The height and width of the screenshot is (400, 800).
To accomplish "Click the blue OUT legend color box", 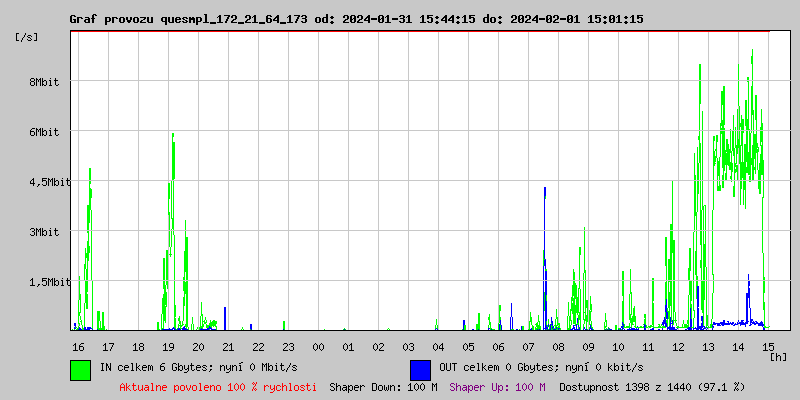I will click(420, 369).
